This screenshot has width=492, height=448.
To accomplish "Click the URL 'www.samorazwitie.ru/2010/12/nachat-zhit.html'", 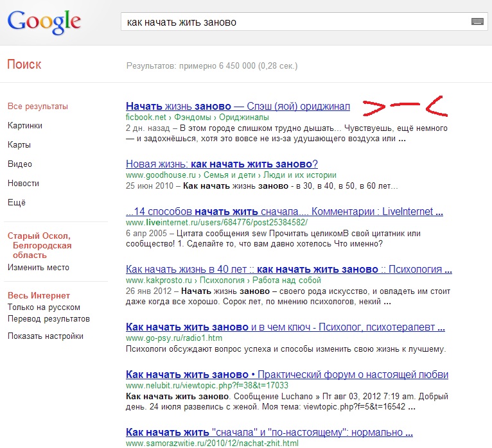I will point(212,444).
